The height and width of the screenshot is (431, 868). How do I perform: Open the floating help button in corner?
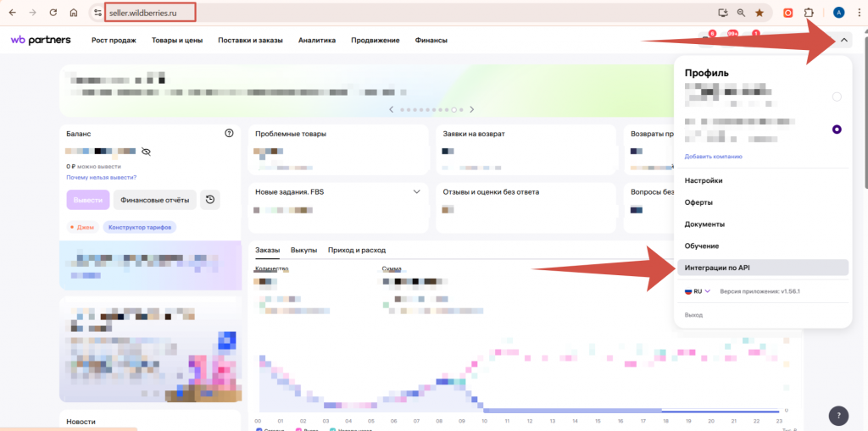(837, 415)
